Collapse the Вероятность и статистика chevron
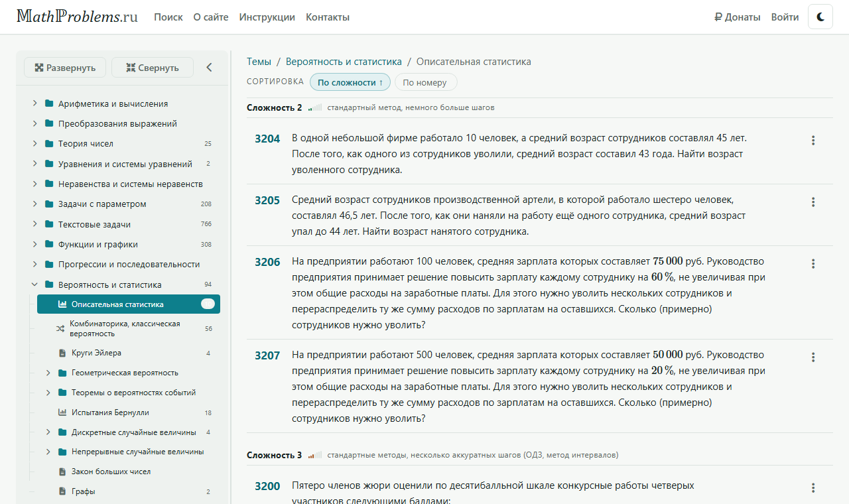 point(34,284)
